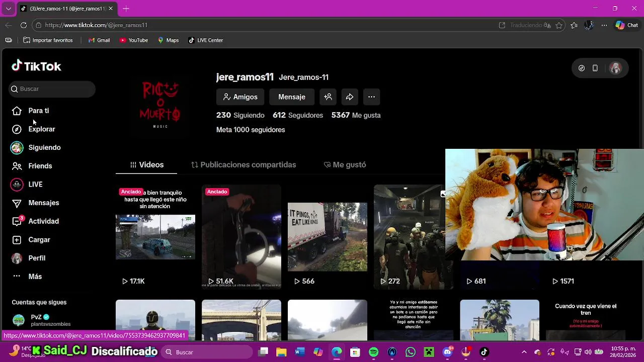Viewport: 644px width, 362px height.
Task: Open the TikTok account avatar menu
Action: [615, 68]
